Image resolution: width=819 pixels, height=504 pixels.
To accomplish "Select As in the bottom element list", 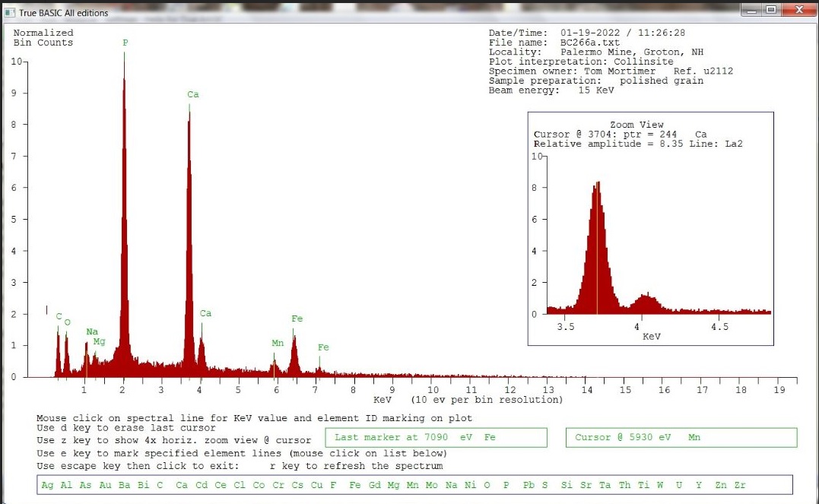I will pyautogui.click(x=85, y=485).
